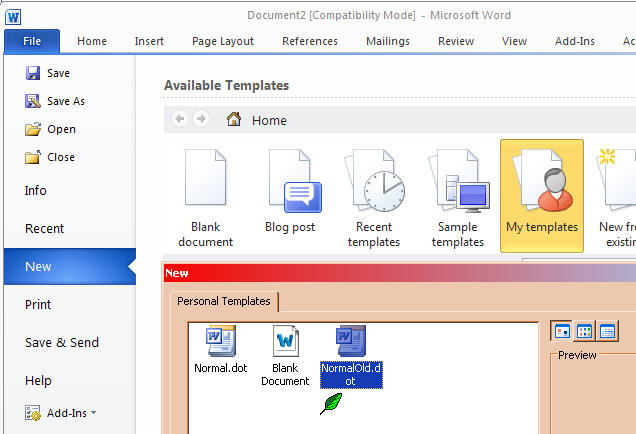
Task: Open the Review ribbon tab
Action: (x=456, y=41)
